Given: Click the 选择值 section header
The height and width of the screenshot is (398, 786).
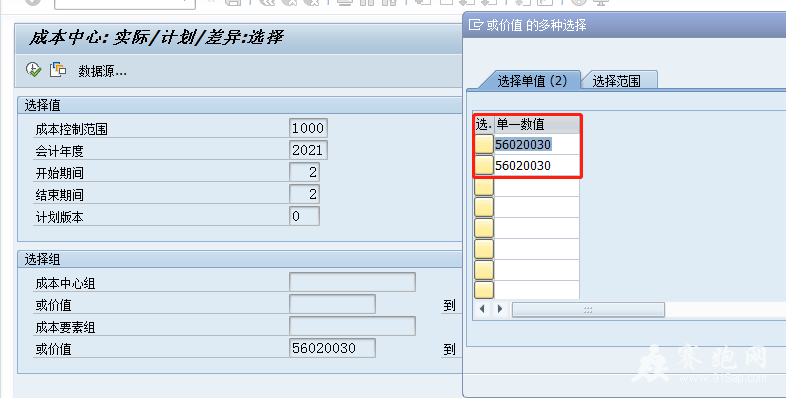Looking at the screenshot, I should [x=43, y=105].
